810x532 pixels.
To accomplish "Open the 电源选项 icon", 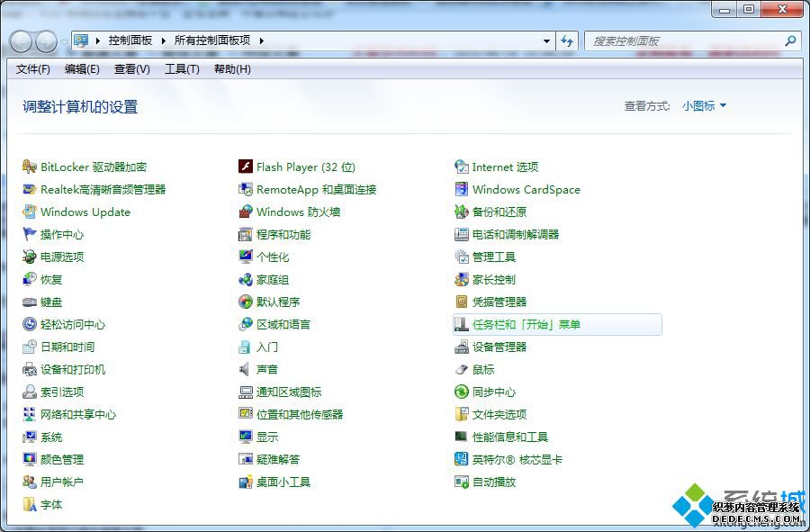I will pos(30,257).
